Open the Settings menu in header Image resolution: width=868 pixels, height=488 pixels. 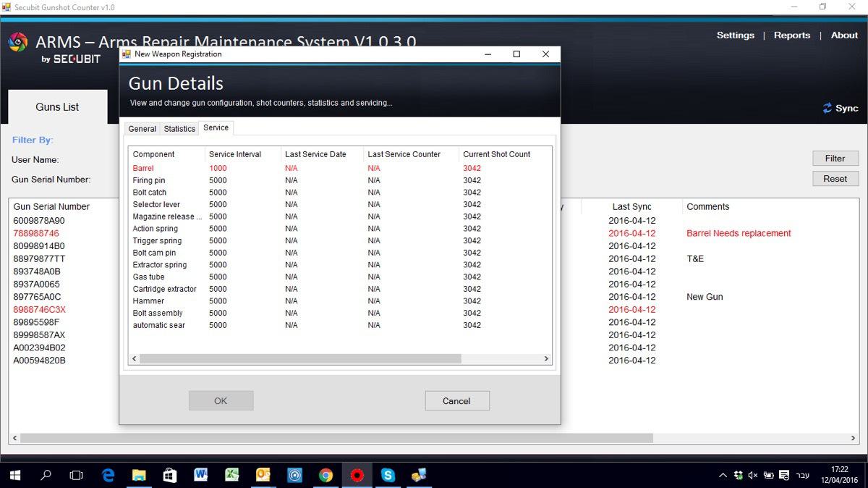[735, 35]
